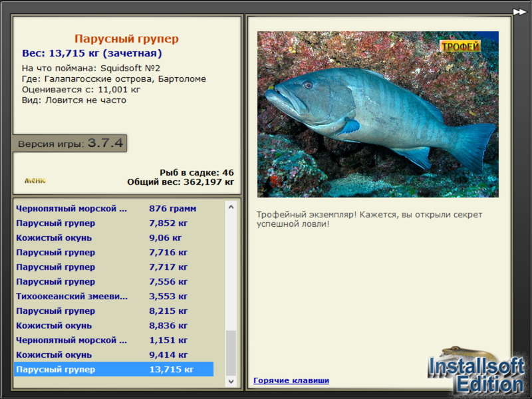Select Кожистый окунь 9,414 кг entry
This screenshot has width=532, height=399.
pyautogui.click(x=114, y=354)
